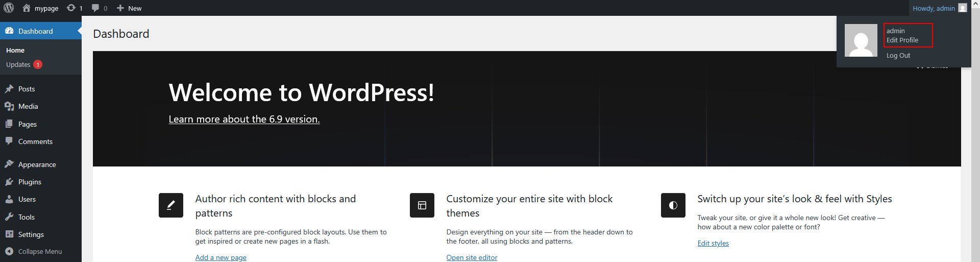Open the New content dropdown
980x262 pixels.
(x=129, y=8)
